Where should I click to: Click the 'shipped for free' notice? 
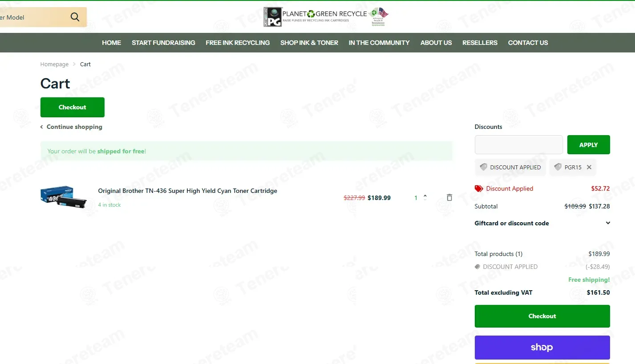[246, 151]
